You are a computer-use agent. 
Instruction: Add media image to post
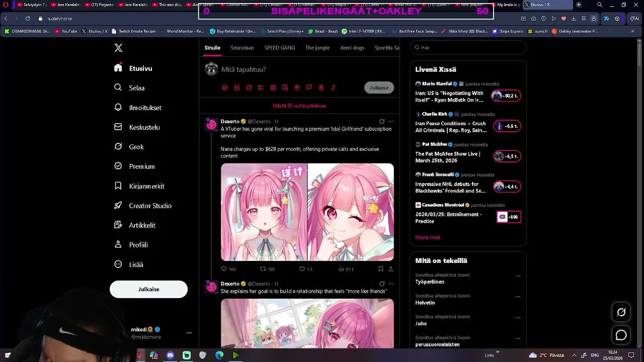pyautogui.click(x=225, y=87)
